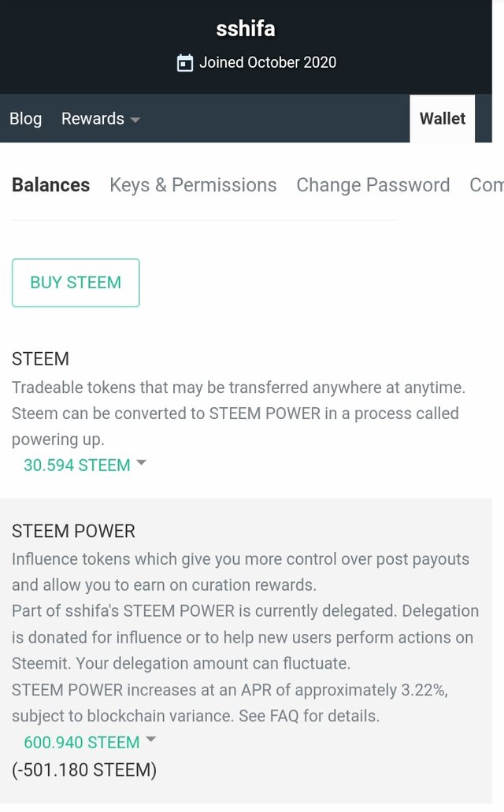Click the STEEM POWER section heading
This screenshot has height=812, width=504.
point(73,531)
